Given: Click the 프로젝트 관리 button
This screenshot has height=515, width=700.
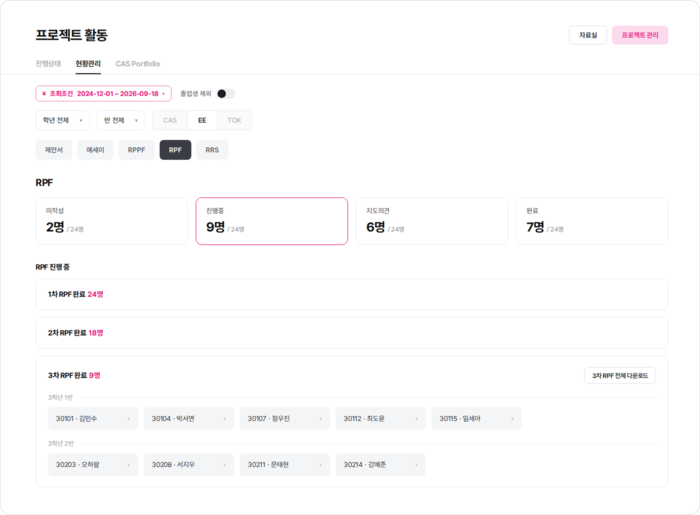Looking at the screenshot, I should 640,35.
